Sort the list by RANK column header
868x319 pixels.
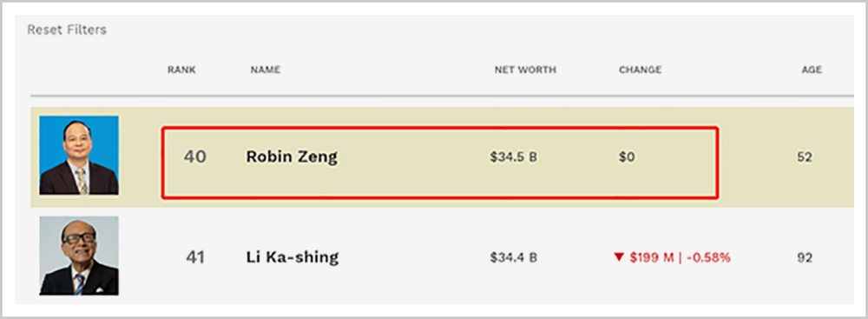(x=181, y=70)
